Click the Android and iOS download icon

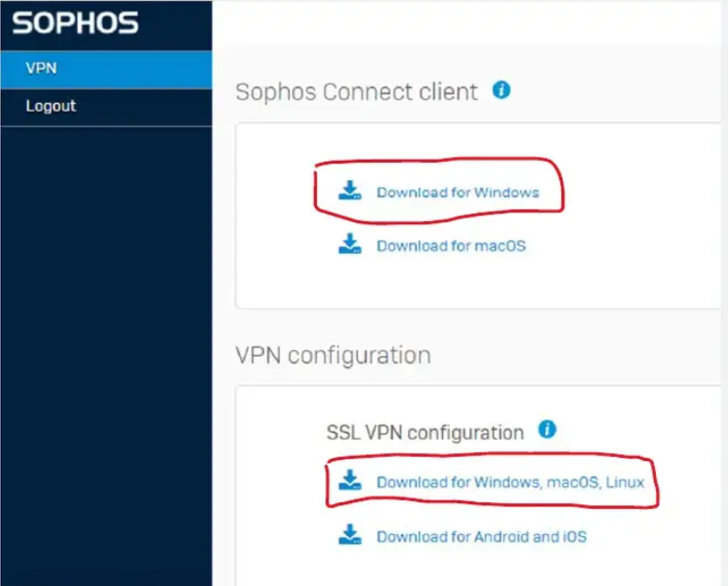(x=350, y=535)
